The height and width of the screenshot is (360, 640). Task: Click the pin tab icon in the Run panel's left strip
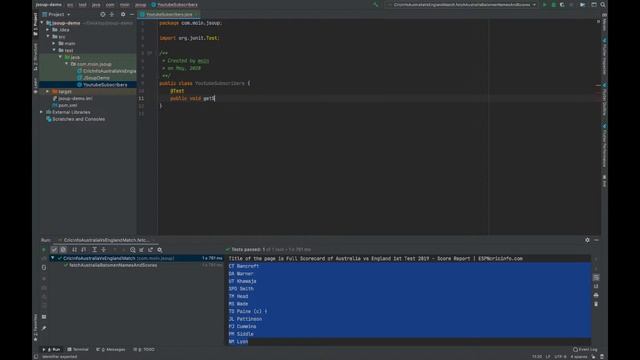[x=44, y=328]
